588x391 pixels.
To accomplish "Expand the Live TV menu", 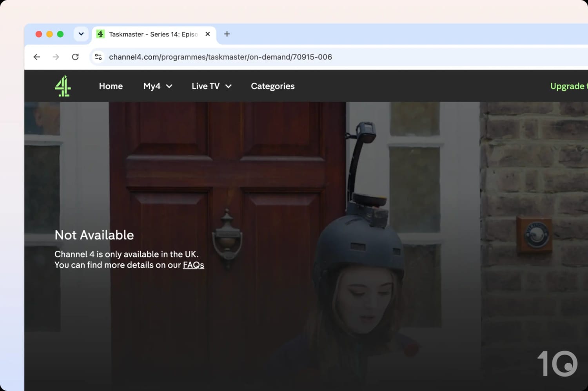I will point(212,86).
